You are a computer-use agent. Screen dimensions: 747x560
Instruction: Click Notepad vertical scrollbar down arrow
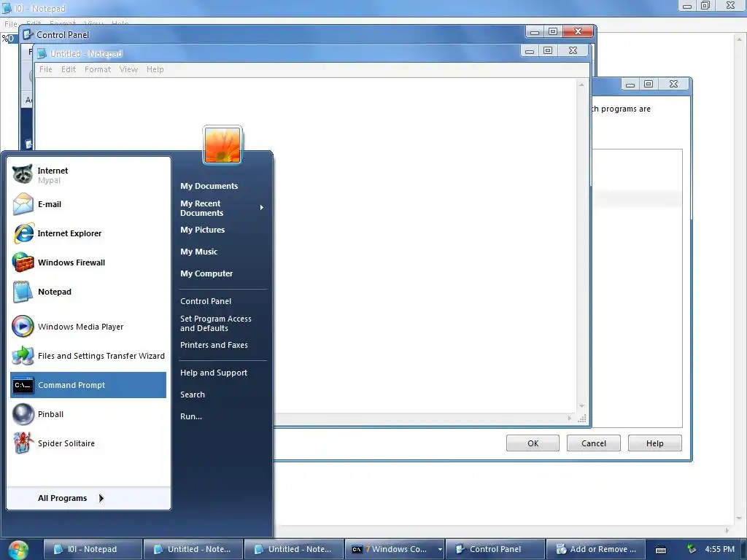point(581,406)
